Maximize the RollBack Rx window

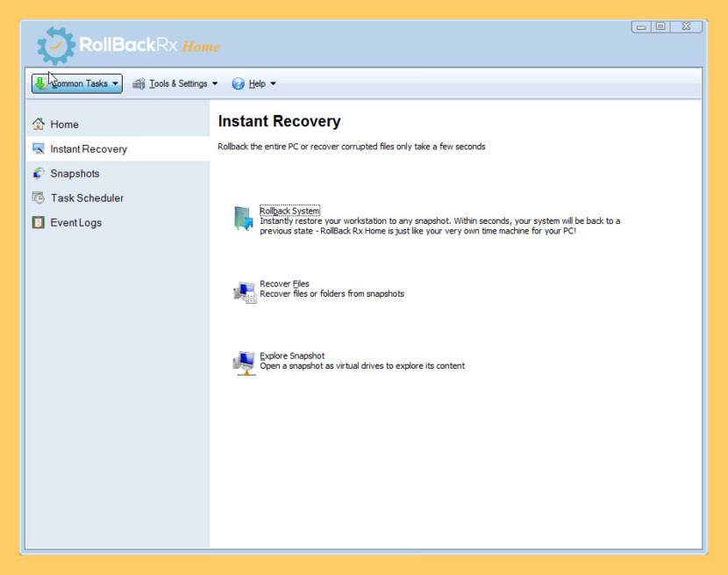(x=660, y=26)
